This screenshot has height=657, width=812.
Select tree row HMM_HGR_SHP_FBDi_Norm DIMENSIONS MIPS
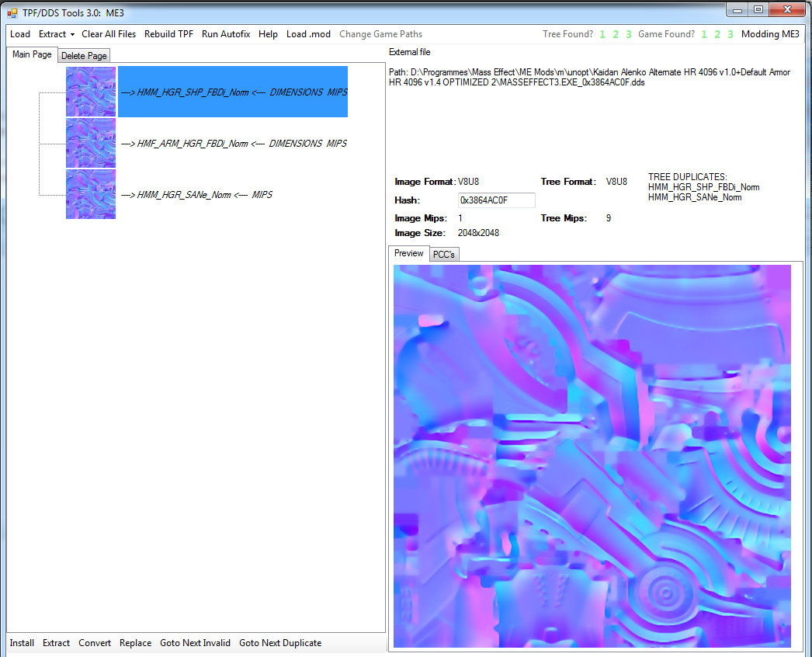[x=233, y=92]
